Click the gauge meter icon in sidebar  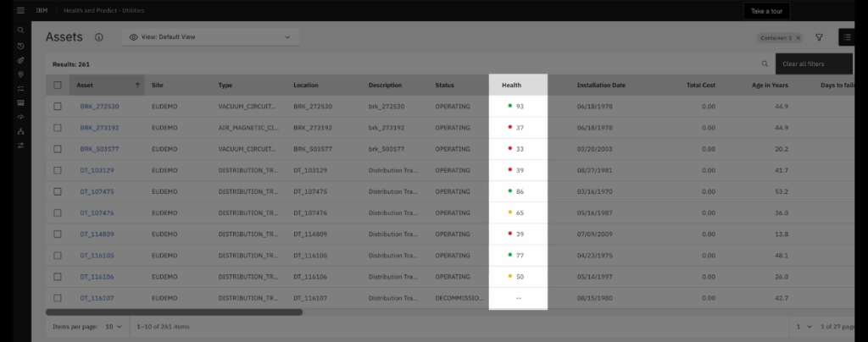(20, 117)
